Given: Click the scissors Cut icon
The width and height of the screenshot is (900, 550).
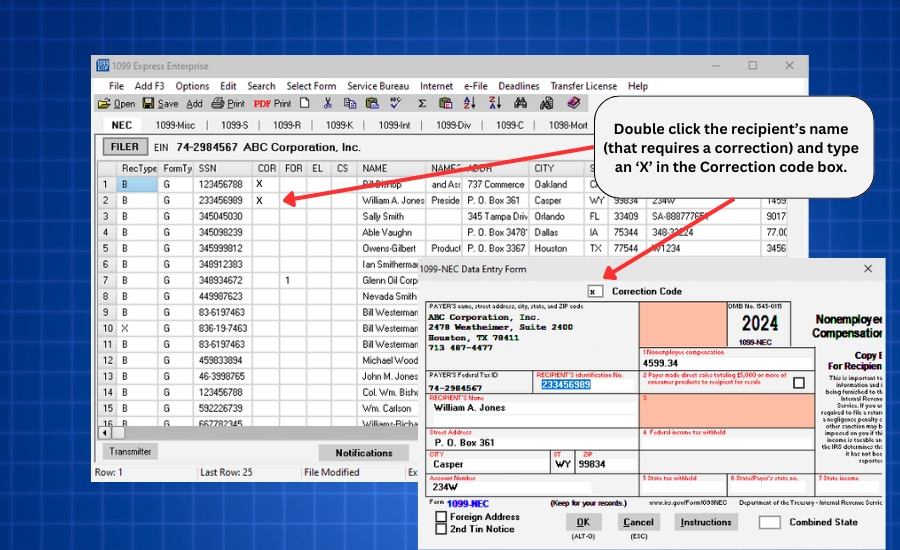Looking at the screenshot, I should 327,103.
